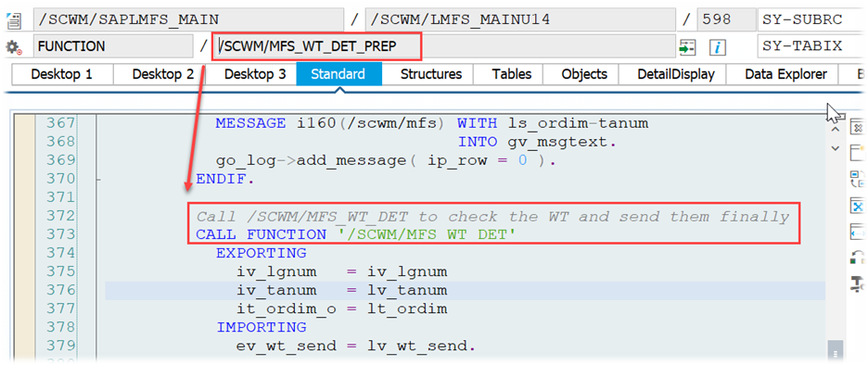868x365 pixels.
Task: Click 'WITH ls_ordim-tanum' on line 367
Action: point(553,123)
